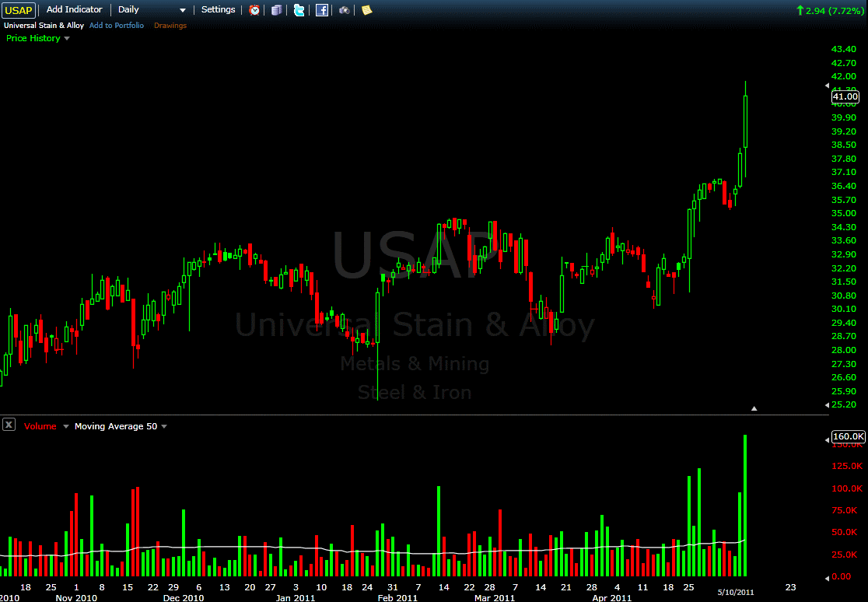The image size is (868, 602).
Task: Close the Volume pane with X button
Action: pyautogui.click(x=9, y=425)
